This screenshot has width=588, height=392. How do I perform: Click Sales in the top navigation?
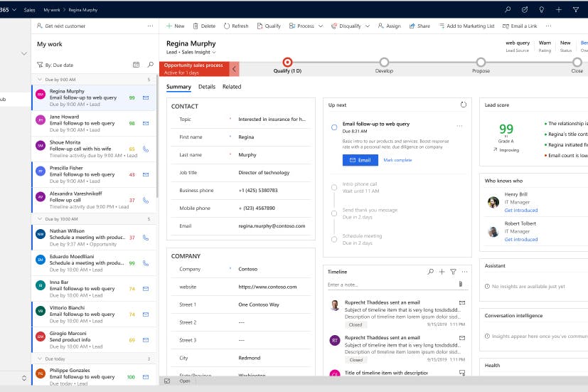[x=29, y=10]
